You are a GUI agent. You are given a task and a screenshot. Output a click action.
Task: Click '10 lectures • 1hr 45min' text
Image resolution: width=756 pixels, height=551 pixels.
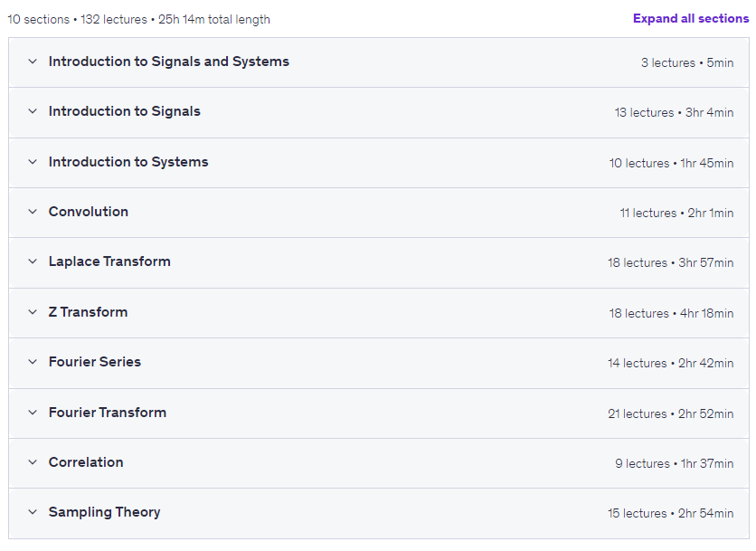pos(671,163)
